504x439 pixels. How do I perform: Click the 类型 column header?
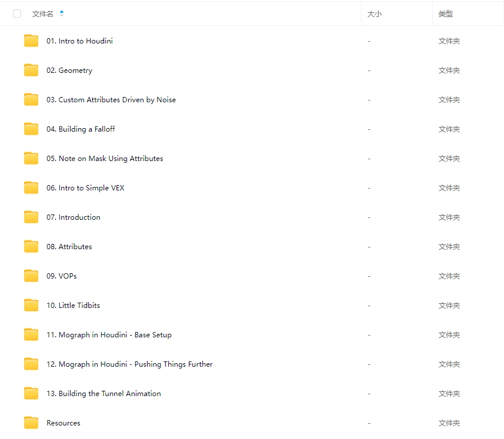pyautogui.click(x=446, y=14)
